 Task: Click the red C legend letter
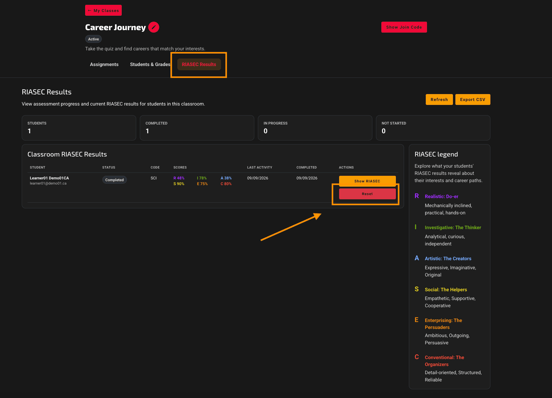pos(416,357)
